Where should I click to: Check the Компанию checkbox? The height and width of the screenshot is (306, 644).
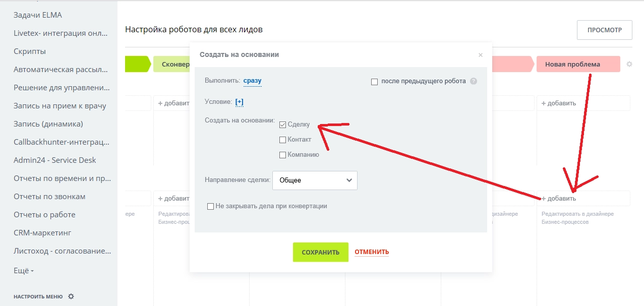(x=283, y=155)
